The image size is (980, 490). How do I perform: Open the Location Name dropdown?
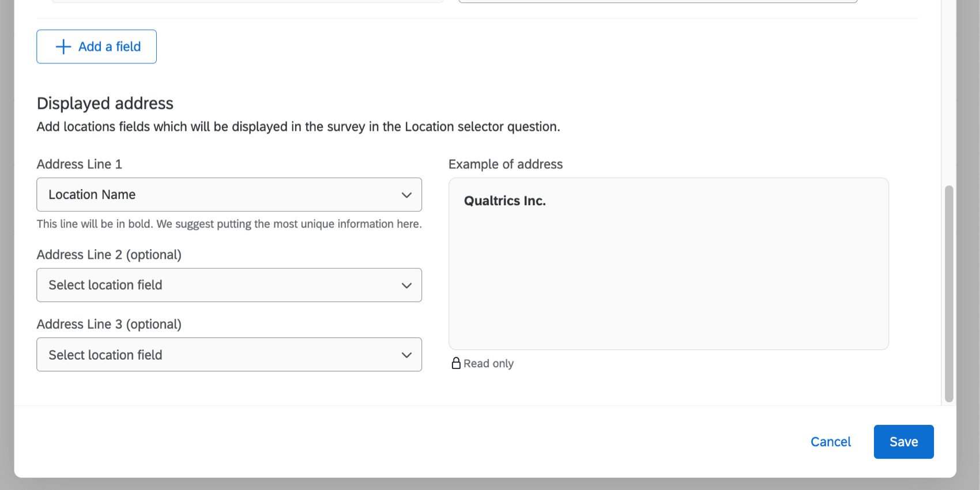(x=229, y=195)
